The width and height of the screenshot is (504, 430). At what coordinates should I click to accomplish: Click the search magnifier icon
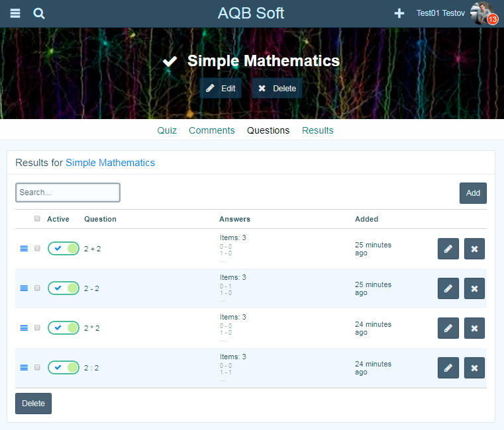click(39, 13)
